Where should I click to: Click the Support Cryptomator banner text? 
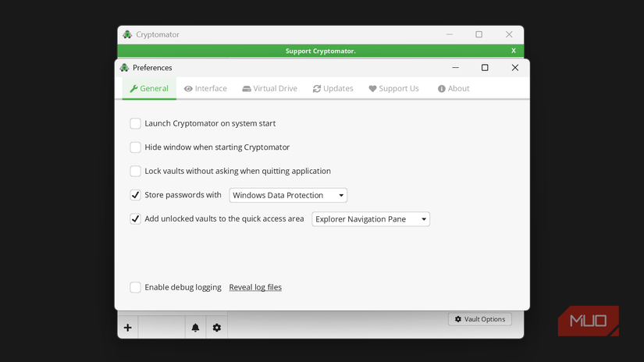[320, 51]
